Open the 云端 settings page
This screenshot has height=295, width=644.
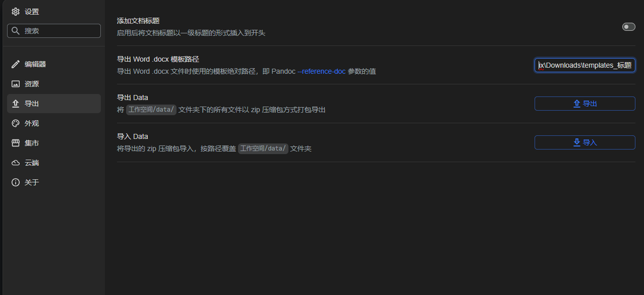coord(31,162)
